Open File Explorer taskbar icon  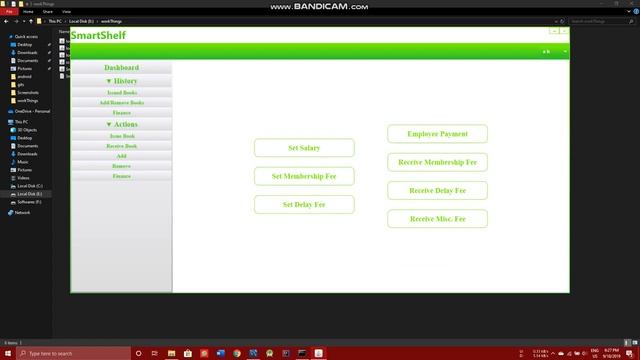point(171,353)
